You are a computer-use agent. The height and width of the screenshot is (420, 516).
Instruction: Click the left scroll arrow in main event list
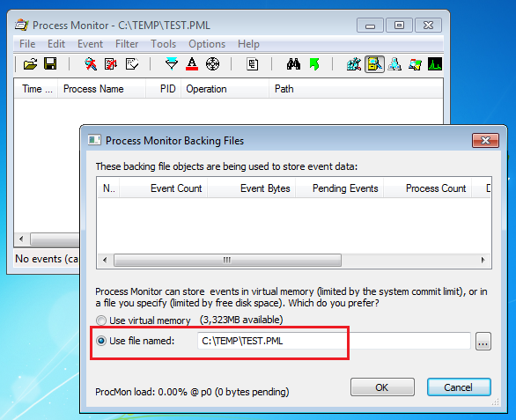tap(21, 239)
